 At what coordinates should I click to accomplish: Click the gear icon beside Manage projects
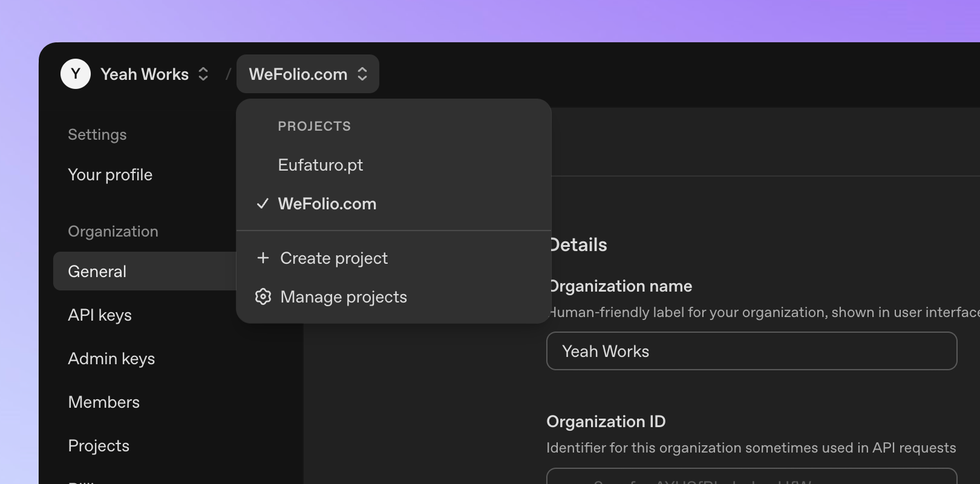[263, 297]
